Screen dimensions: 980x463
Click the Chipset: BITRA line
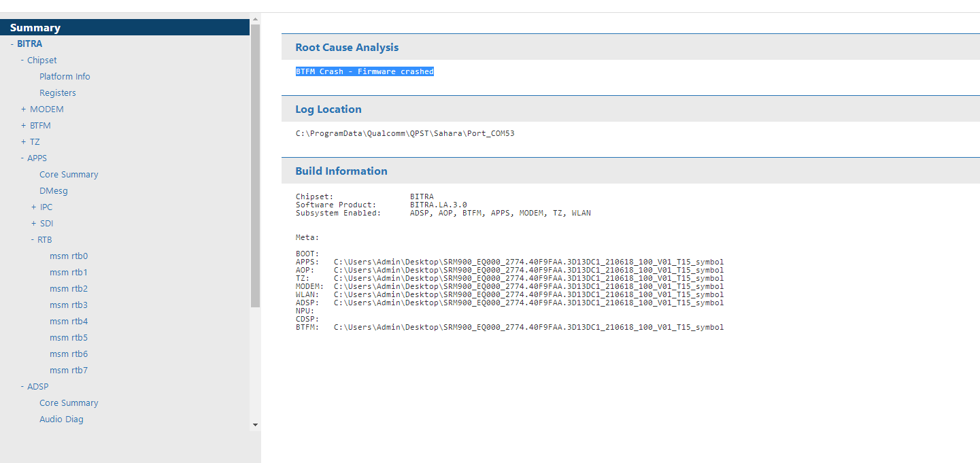pyautogui.click(x=365, y=196)
